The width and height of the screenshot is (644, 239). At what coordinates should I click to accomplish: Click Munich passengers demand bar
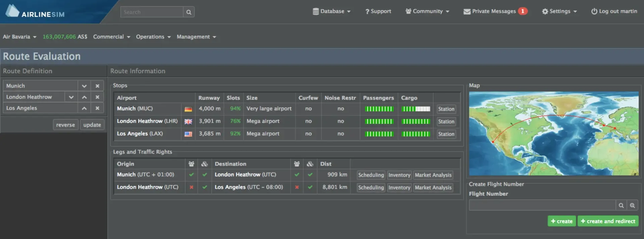pyautogui.click(x=379, y=109)
